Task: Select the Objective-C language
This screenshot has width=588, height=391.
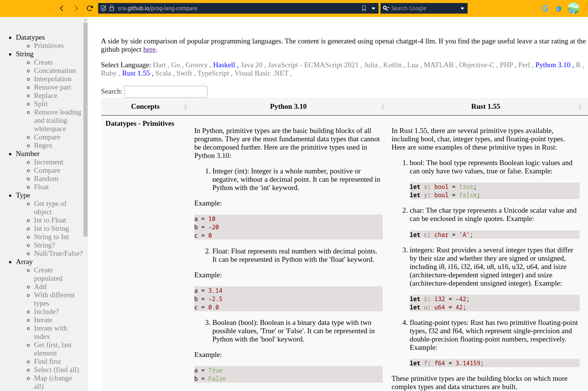Action: (477, 65)
